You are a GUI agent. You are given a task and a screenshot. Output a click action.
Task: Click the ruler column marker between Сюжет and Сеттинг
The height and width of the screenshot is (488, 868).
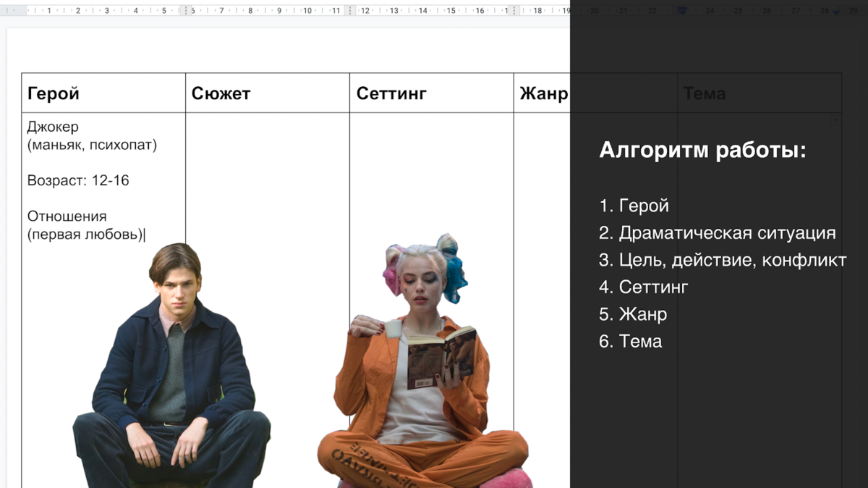[x=350, y=11]
